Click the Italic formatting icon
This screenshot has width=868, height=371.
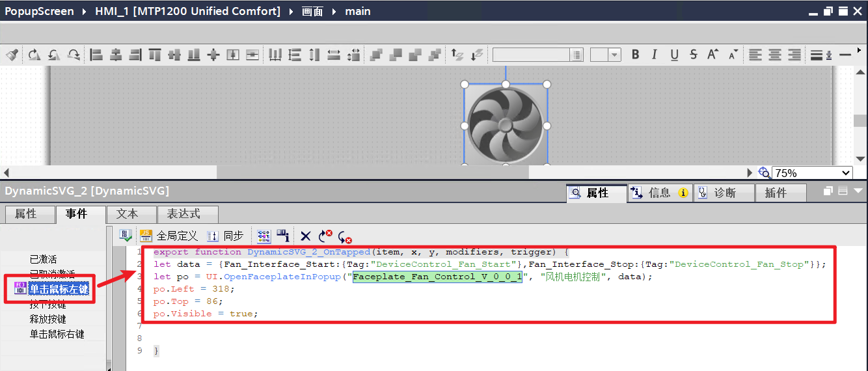click(x=655, y=55)
